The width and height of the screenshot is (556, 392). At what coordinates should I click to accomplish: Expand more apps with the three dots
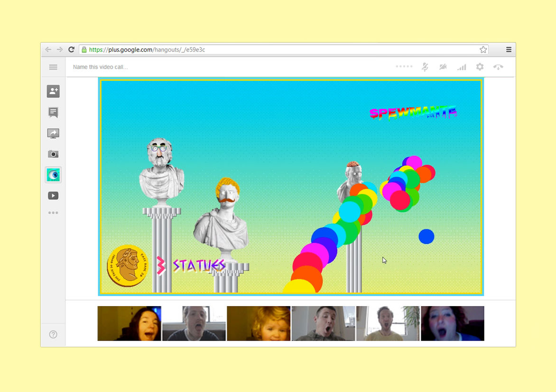pos(53,213)
